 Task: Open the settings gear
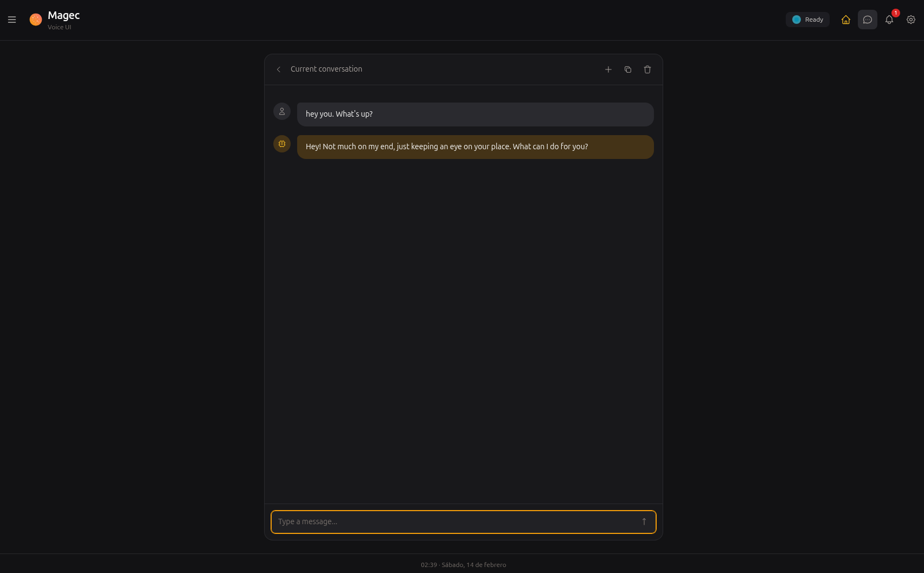click(x=911, y=20)
